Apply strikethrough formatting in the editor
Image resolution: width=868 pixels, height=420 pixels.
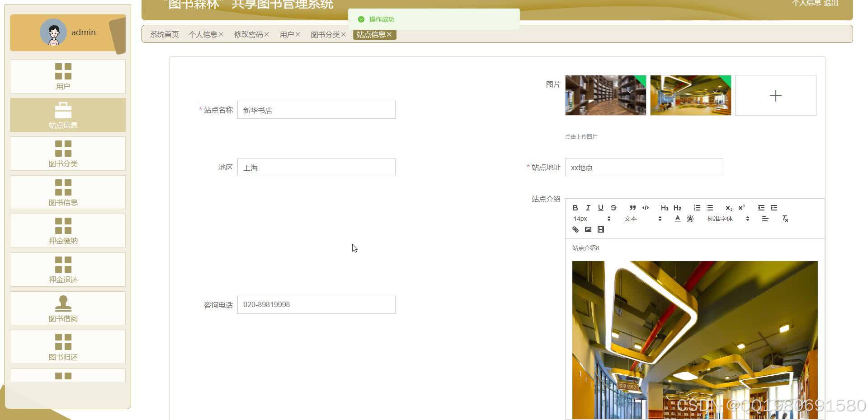pyautogui.click(x=613, y=208)
